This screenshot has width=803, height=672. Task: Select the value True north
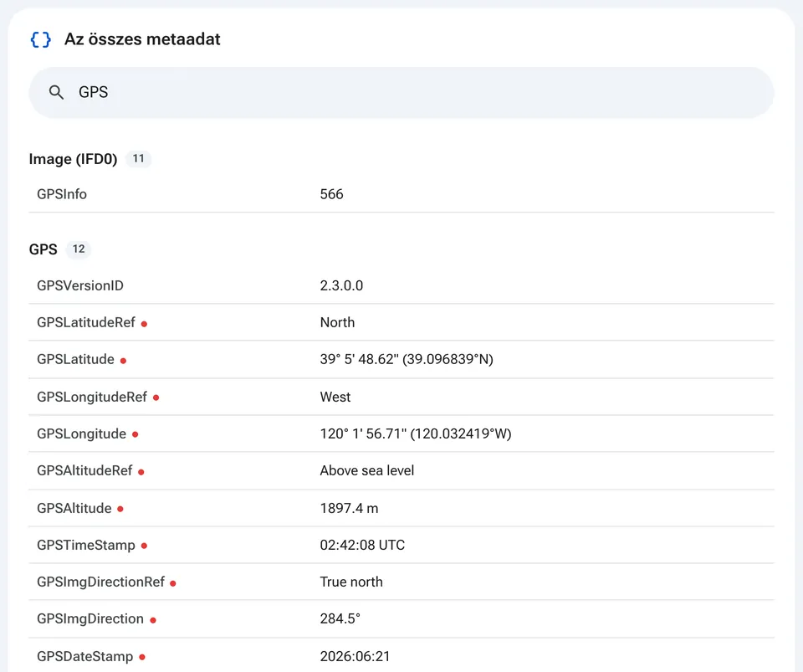pos(351,582)
